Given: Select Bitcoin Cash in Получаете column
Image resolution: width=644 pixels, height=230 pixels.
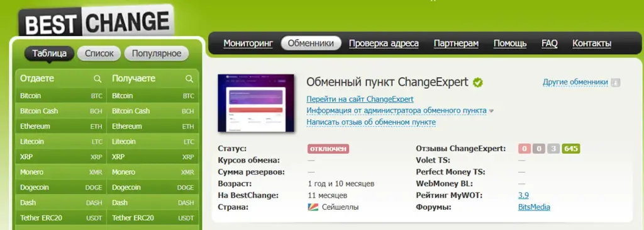Looking at the screenshot, I should coord(153,111).
